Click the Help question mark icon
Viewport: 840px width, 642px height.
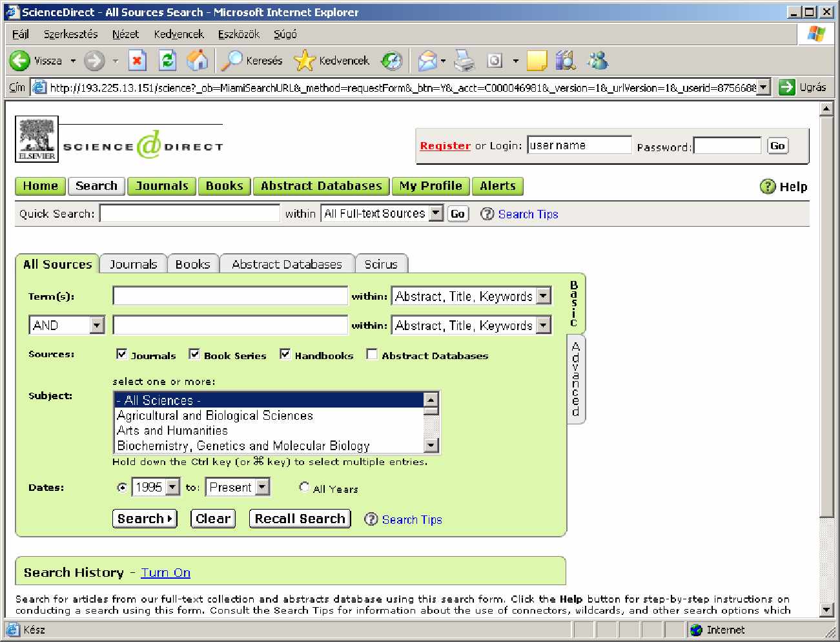(767, 187)
